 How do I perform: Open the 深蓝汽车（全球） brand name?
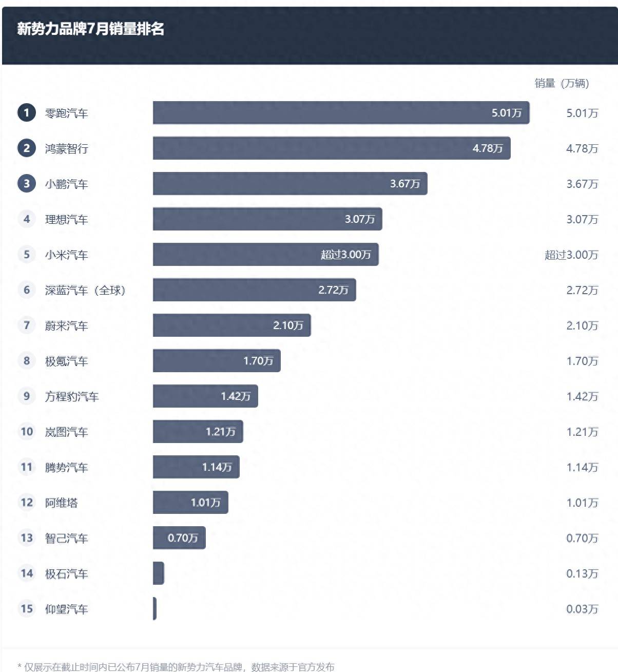coord(85,290)
